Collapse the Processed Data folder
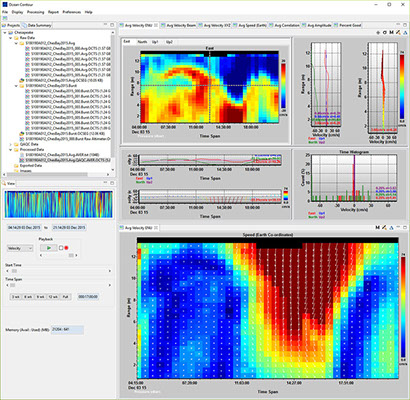The height and width of the screenshot is (400, 410). tap(11, 150)
